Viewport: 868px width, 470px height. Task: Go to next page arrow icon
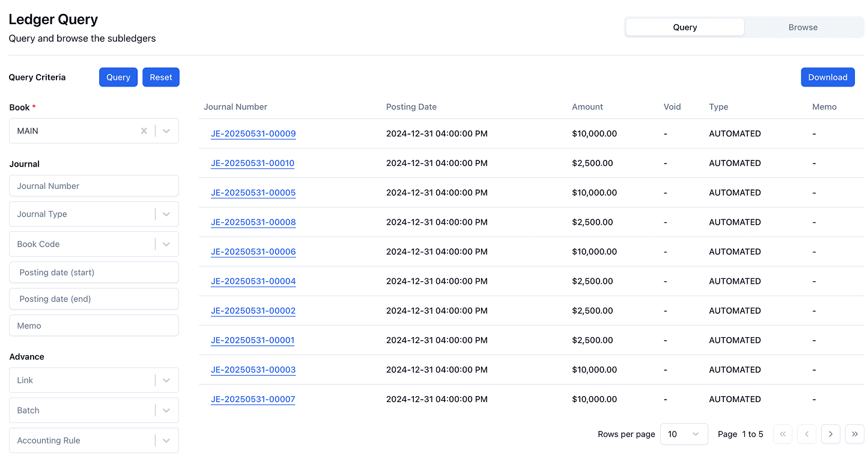831,434
